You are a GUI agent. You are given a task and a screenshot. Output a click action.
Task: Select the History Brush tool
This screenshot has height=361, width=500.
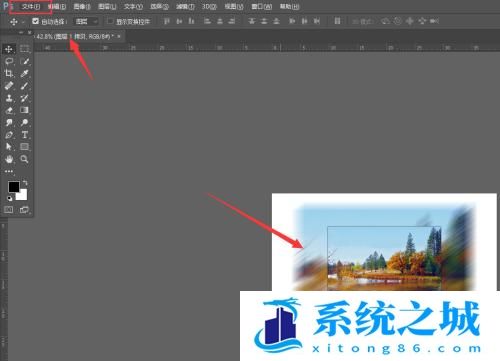pyautogui.click(x=24, y=98)
